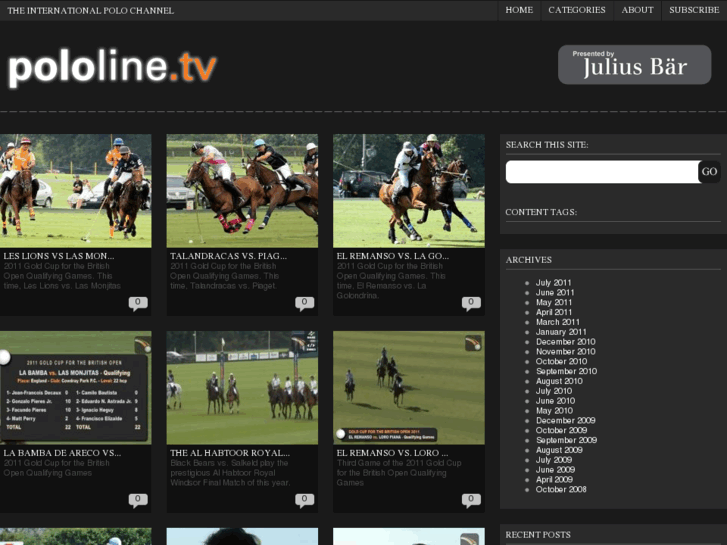727x545 pixels.
Task: Open THE AL HABTOOR ROYAL... title
Action: 230,453
